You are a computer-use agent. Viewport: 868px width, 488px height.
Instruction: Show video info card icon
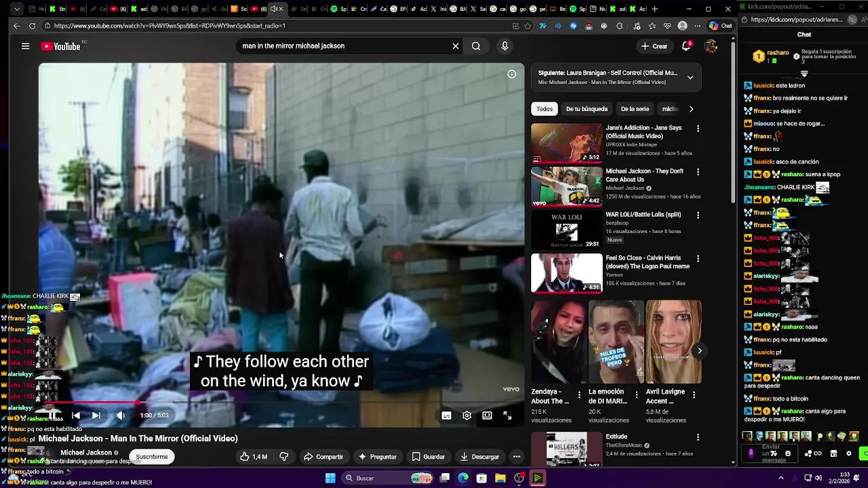click(x=512, y=74)
